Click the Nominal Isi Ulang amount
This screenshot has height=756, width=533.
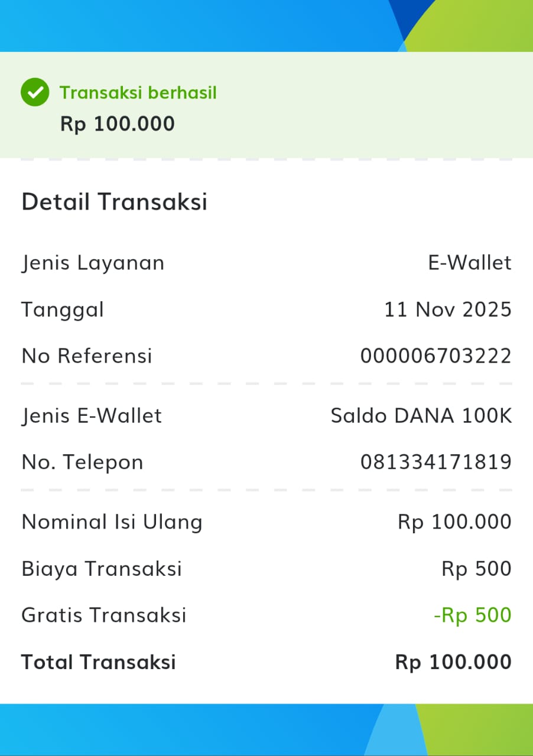point(454,522)
